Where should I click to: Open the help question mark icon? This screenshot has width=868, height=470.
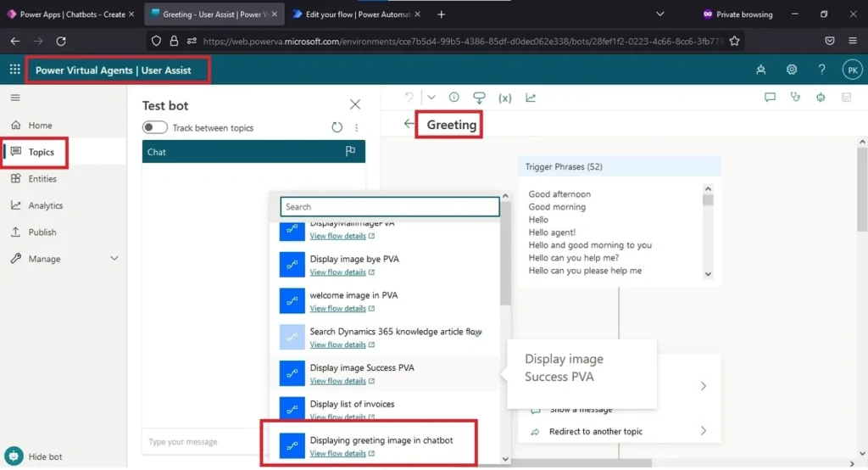coord(821,70)
